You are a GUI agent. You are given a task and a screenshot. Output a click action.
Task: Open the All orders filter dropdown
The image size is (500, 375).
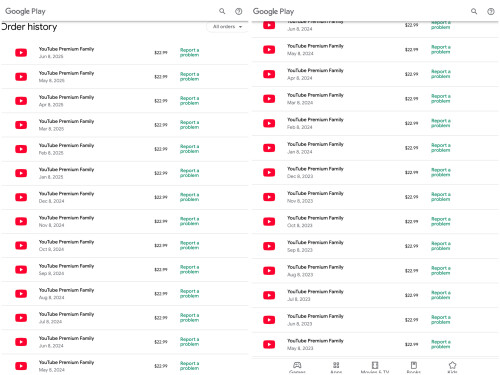(x=227, y=27)
